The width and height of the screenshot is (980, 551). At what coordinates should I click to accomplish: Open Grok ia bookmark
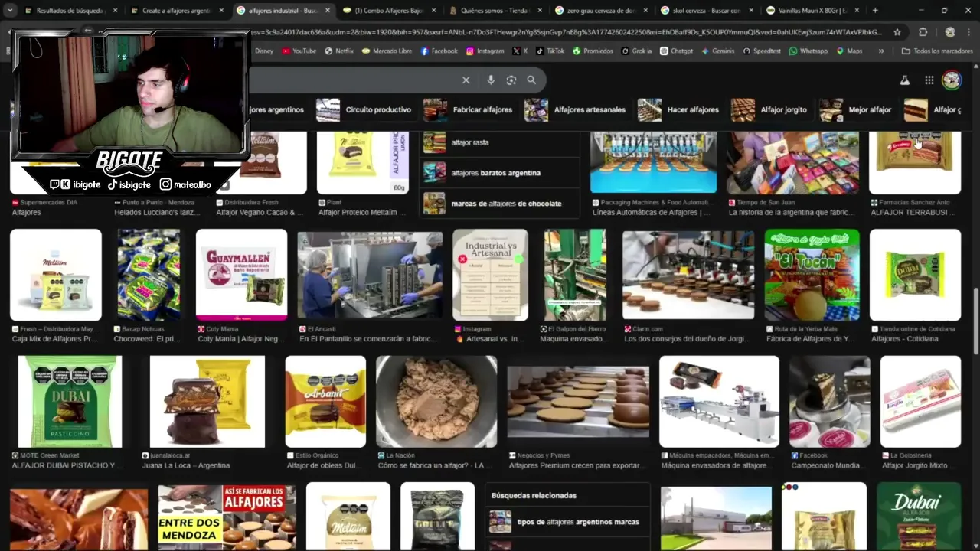pyautogui.click(x=637, y=51)
